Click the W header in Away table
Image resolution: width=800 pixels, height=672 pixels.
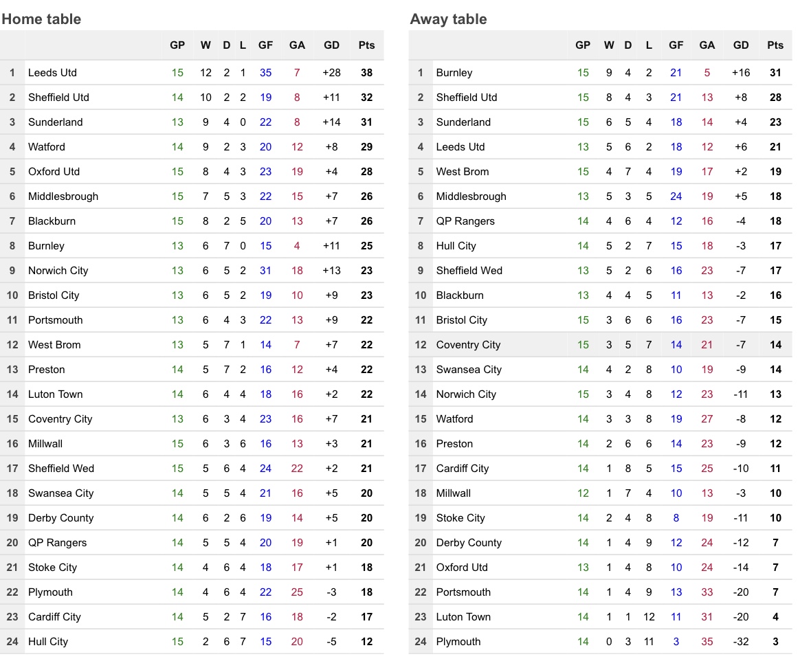point(609,45)
